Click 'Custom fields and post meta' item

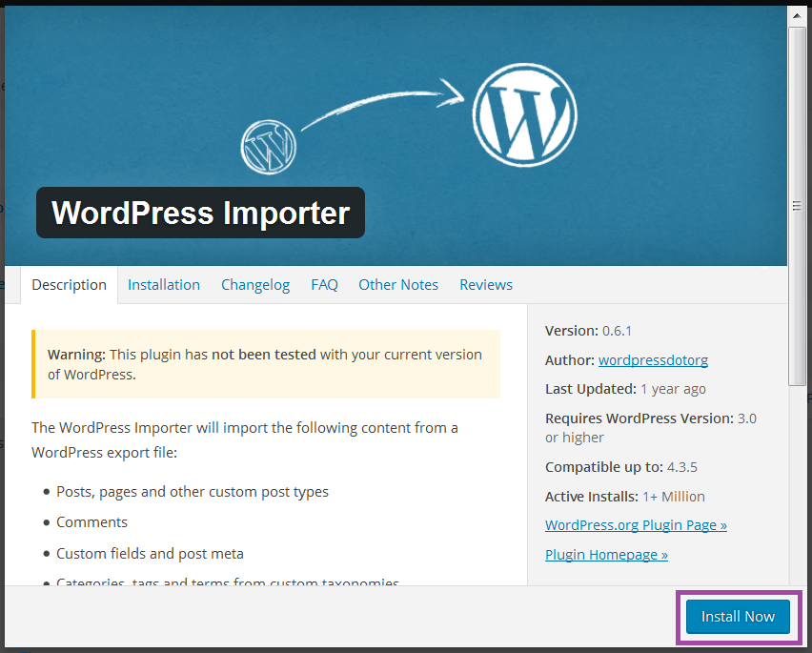(150, 554)
